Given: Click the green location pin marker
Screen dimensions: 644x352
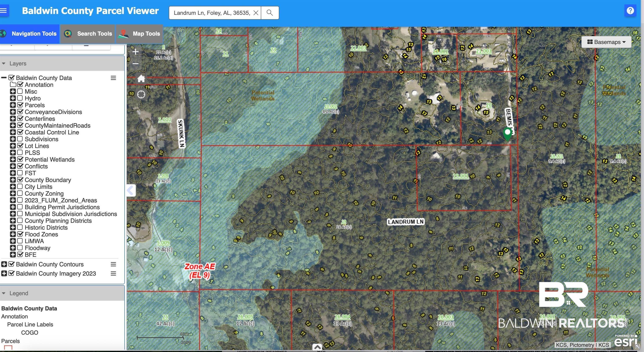Looking at the screenshot, I should pos(507,134).
